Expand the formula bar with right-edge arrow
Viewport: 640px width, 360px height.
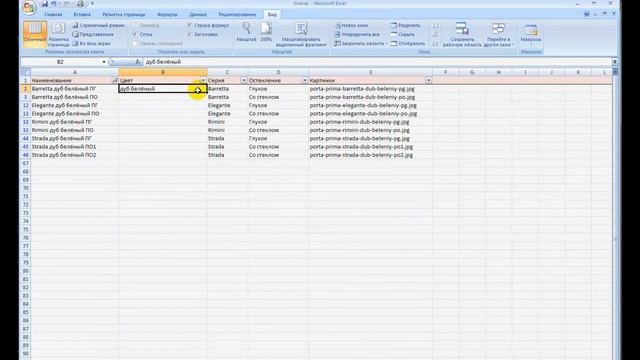pyautogui.click(x=615, y=62)
